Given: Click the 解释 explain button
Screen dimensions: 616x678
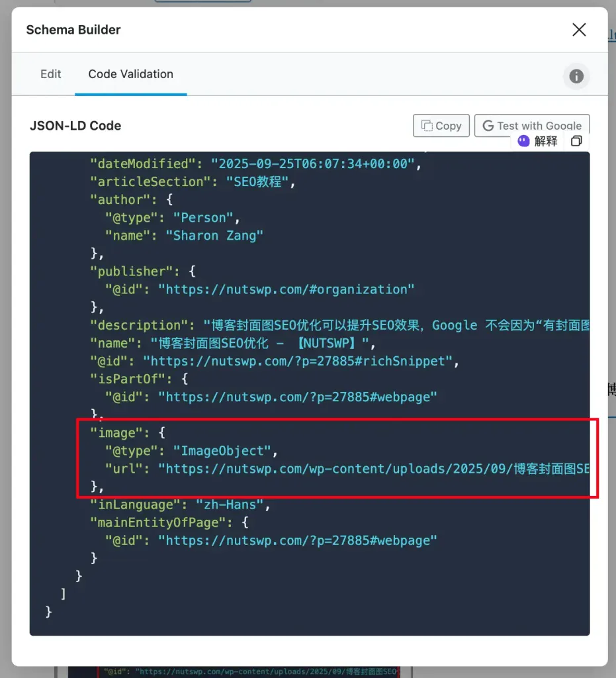Looking at the screenshot, I should point(546,141).
